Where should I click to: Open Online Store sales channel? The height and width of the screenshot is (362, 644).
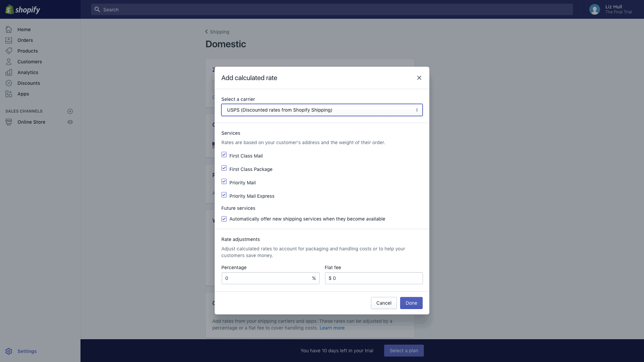[31, 122]
